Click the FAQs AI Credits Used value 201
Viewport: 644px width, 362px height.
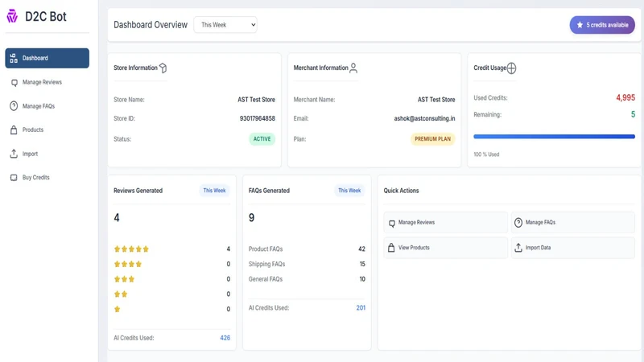[361, 308]
